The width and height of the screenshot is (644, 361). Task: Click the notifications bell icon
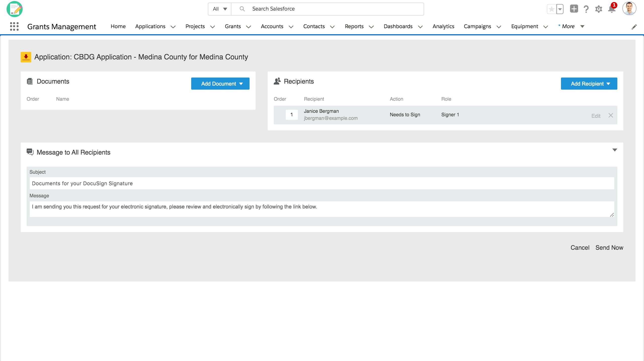[x=612, y=9]
